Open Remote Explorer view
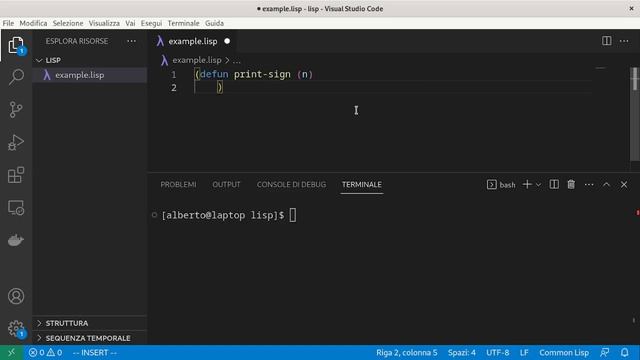Image resolution: width=640 pixels, height=360 pixels. [x=16, y=208]
